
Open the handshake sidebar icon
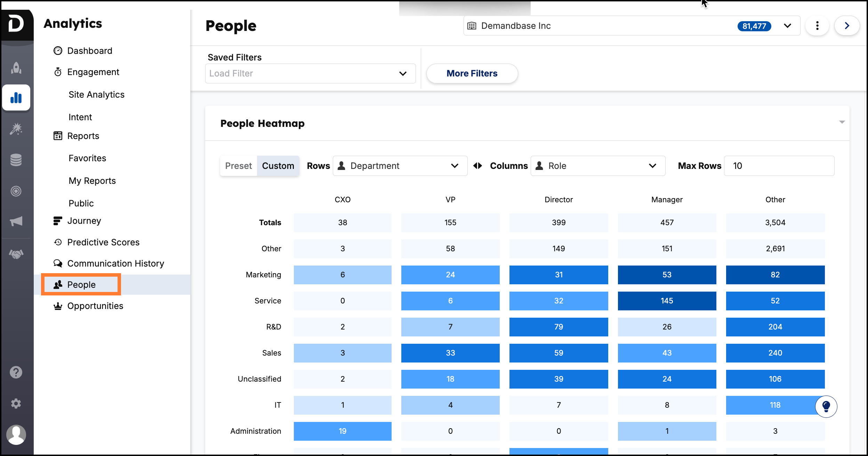(16, 254)
